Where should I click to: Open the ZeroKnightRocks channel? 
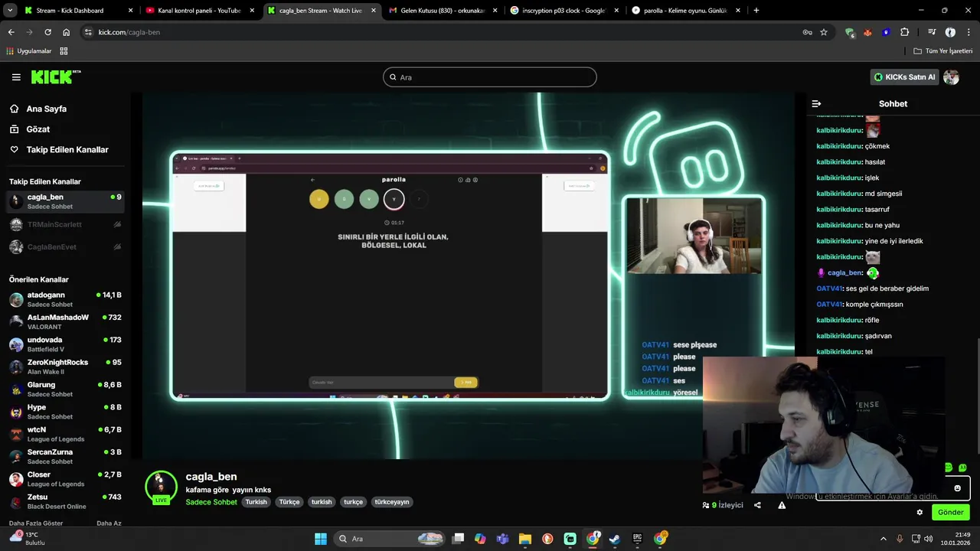(x=65, y=367)
